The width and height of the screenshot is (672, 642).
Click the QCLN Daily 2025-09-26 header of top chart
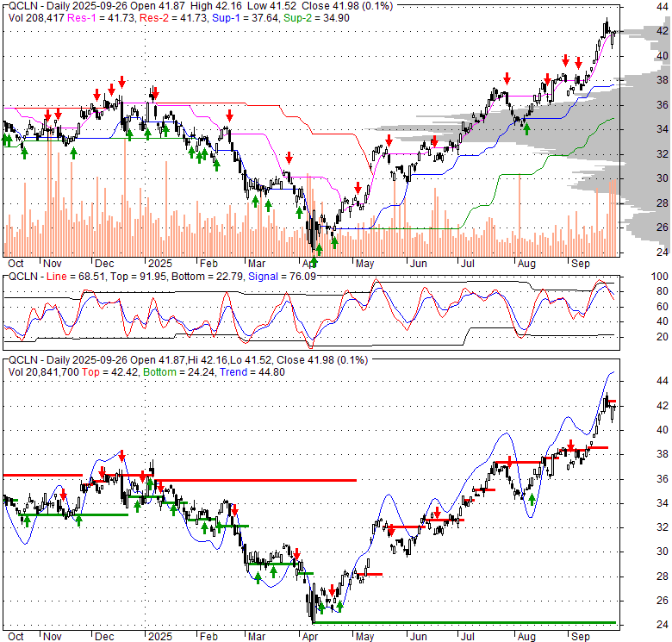(x=201, y=6)
